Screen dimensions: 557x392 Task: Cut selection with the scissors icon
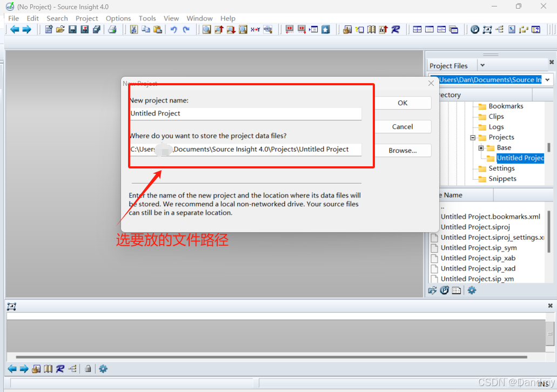pos(134,30)
